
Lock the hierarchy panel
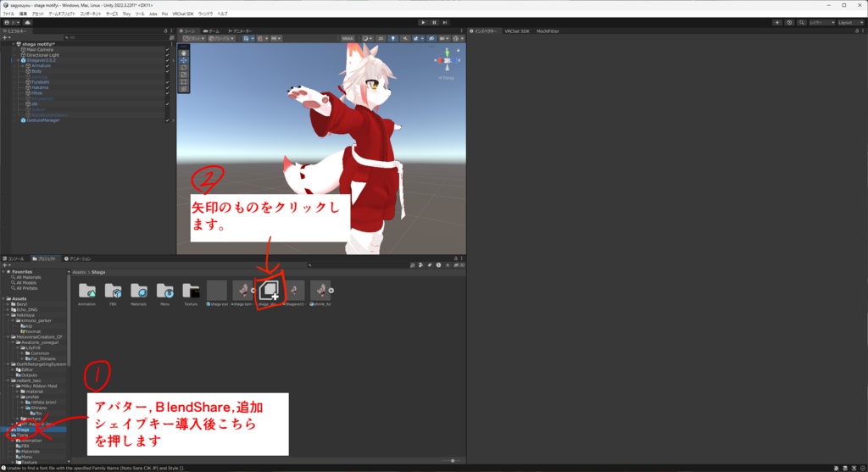(x=165, y=31)
